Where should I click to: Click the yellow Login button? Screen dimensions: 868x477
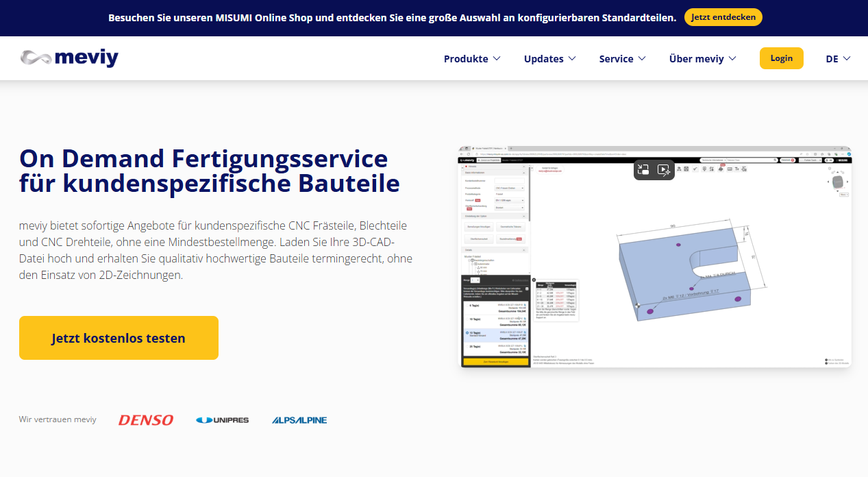pyautogui.click(x=782, y=58)
